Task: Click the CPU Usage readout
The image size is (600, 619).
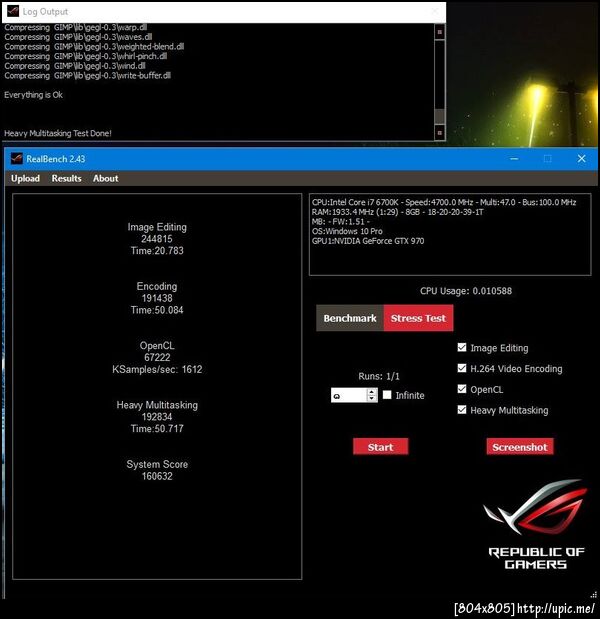Action: [x=466, y=291]
